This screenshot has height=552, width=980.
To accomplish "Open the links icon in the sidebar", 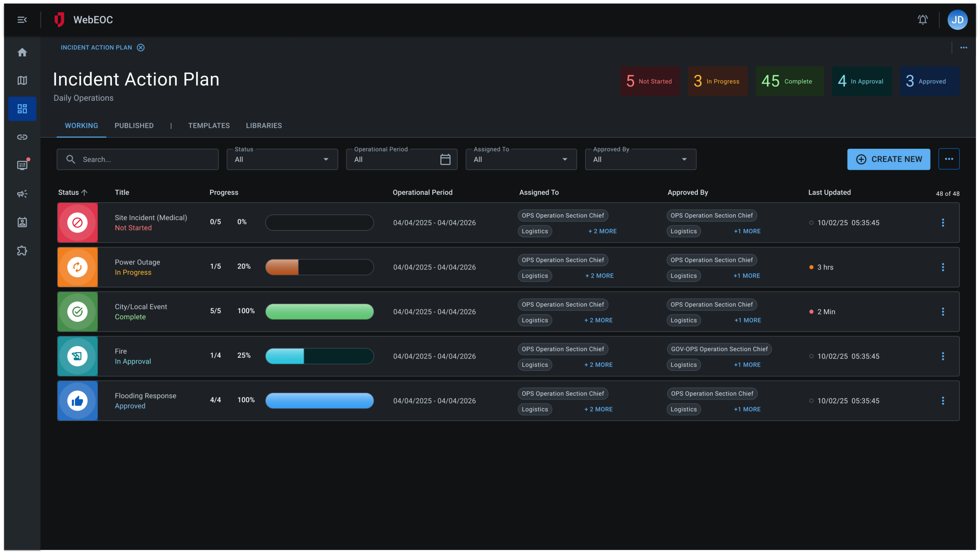I will point(22,137).
